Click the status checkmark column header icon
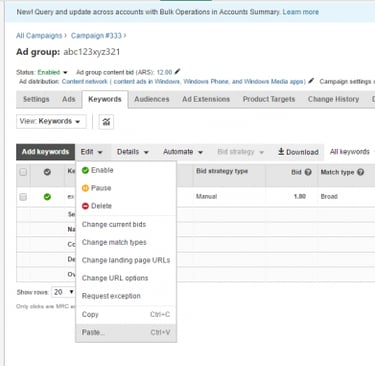 click(47, 172)
